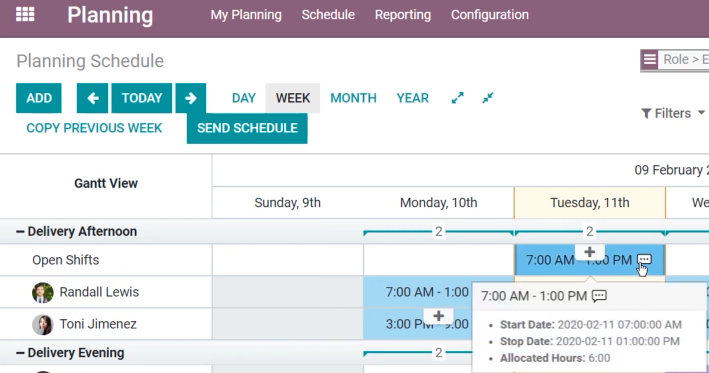Go to previous week with left arrow
This screenshot has height=373, width=709.
pyautogui.click(x=92, y=98)
